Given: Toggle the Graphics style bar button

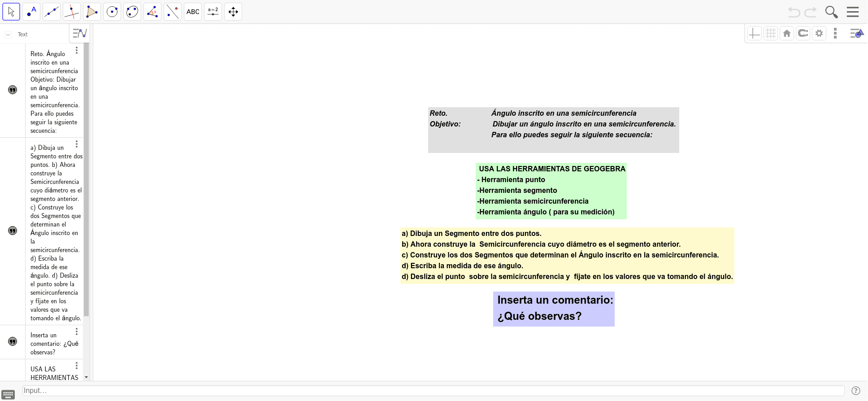Looking at the screenshot, I should (x=856, y=33).
